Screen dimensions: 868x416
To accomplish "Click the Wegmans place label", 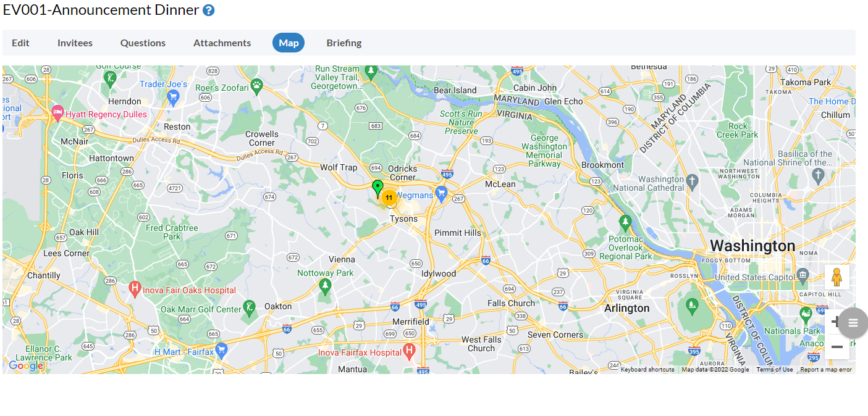I will pos(415,196).
